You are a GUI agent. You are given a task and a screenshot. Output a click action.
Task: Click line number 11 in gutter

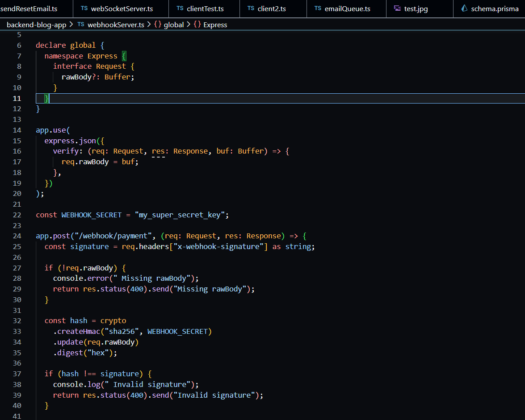(x=17, y=98)
